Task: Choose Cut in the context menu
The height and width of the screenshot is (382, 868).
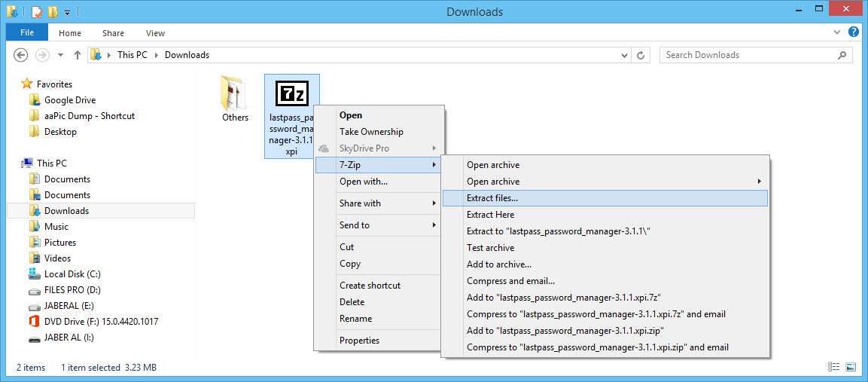Action: tap(379, 247)
